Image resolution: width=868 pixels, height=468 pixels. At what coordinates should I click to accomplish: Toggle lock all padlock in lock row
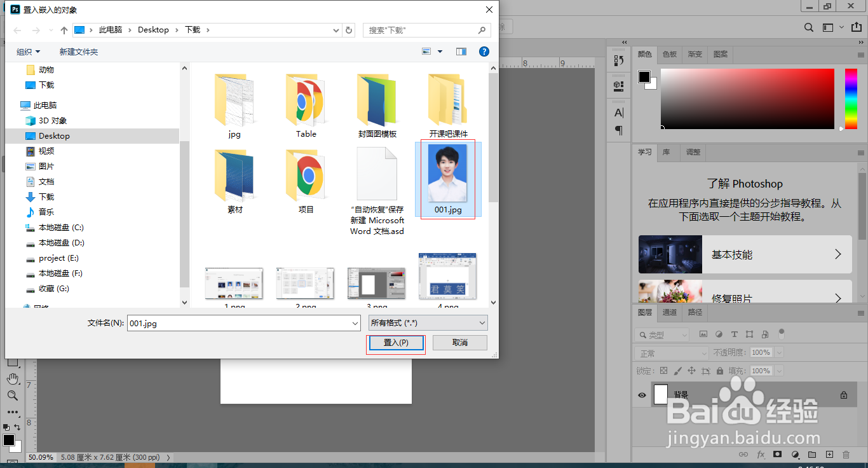720,371
